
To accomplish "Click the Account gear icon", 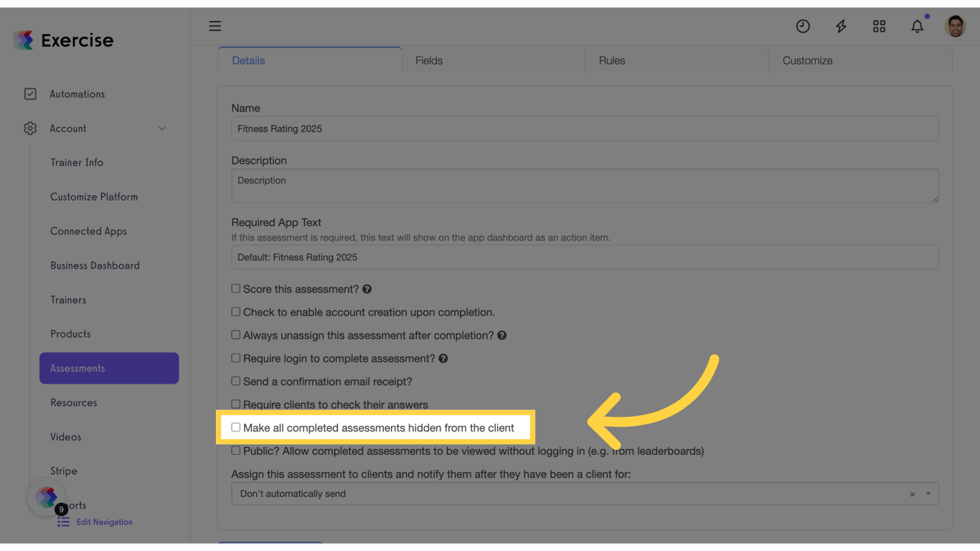I will [30, 128].
